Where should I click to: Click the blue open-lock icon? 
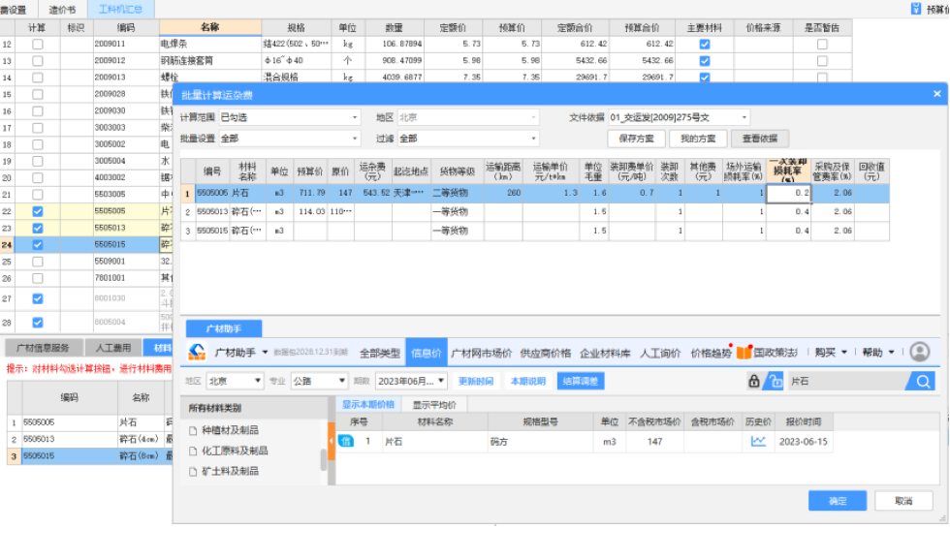pyautogui.click(x=773, y=382)
